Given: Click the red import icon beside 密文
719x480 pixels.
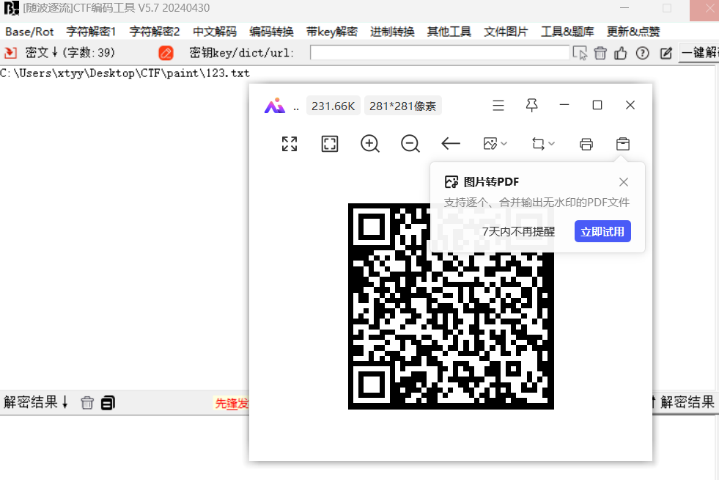Looking at the screenshot, I should click(10, 53).
